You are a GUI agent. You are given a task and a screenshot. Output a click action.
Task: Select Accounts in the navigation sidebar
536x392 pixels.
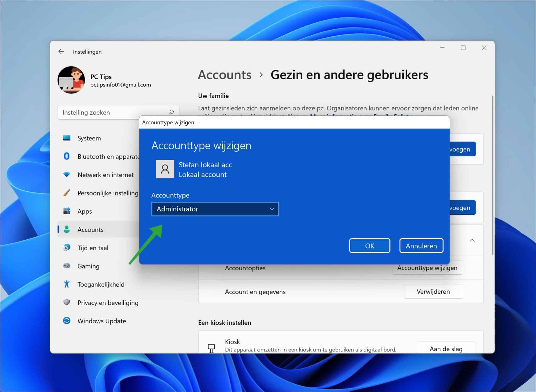[x=90, y=229]
